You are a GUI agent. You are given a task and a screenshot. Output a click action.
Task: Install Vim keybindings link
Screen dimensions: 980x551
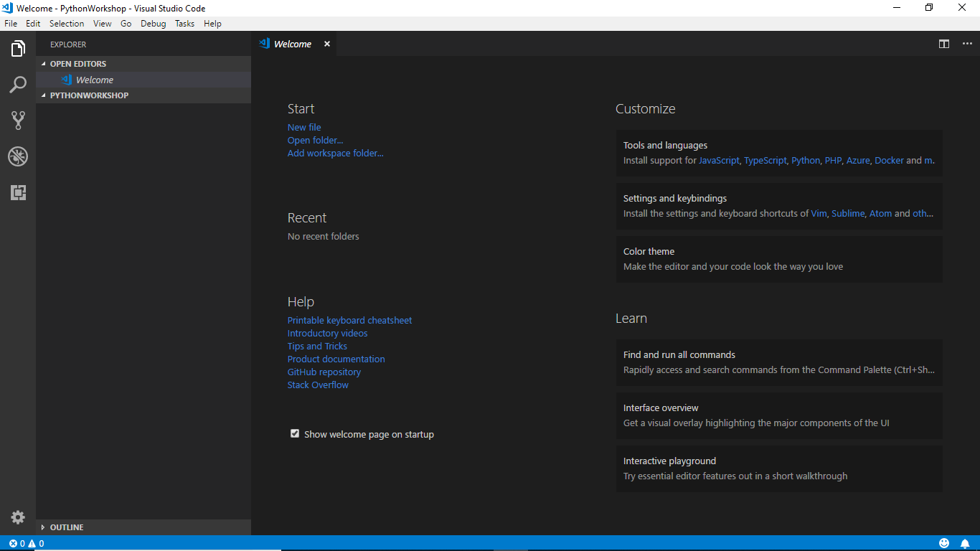[x=819, y=213]
